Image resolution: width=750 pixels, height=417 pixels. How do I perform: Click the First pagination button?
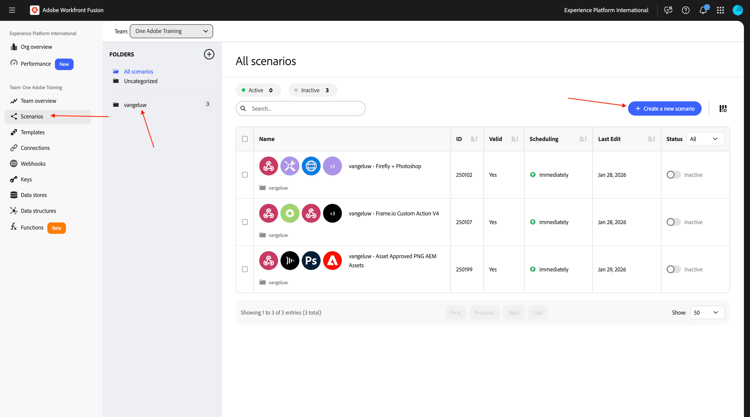point(455,312)
